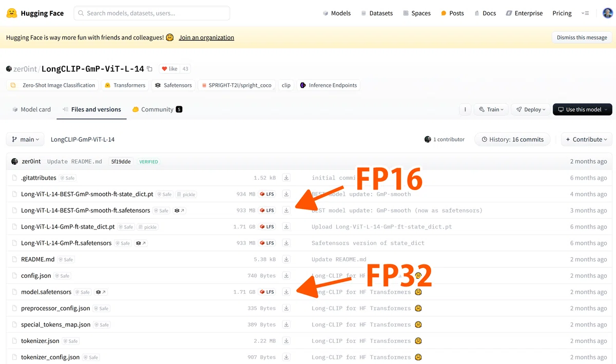The width and height of the screenshot is (616, 364).
Task: Click the Zero-Shot Image Classification tag
Action: click(53, 85)
